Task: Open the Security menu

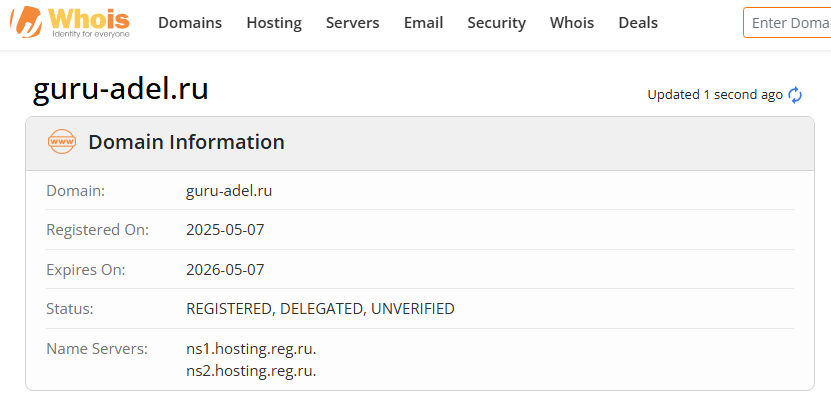Action: [496, 23]
